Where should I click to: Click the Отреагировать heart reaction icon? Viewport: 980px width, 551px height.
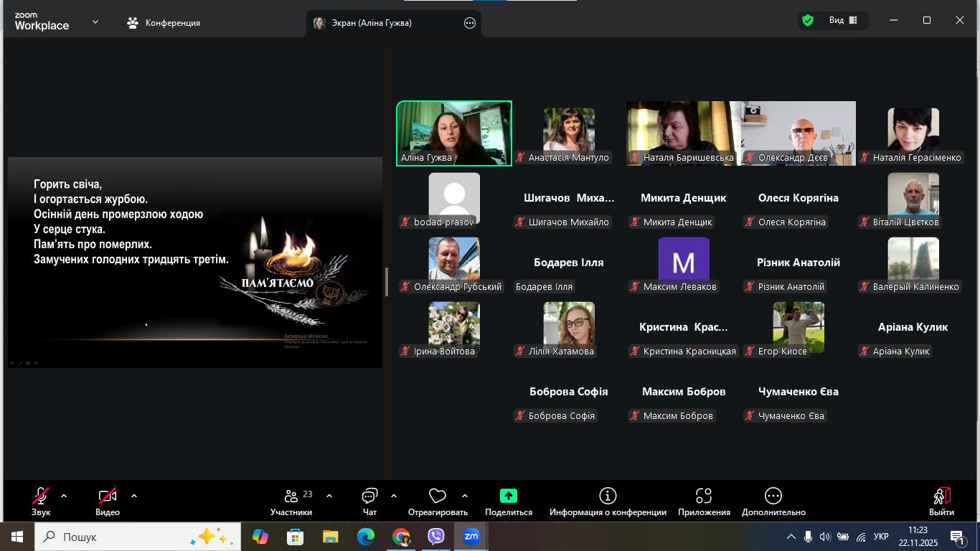tap(437, 496)
